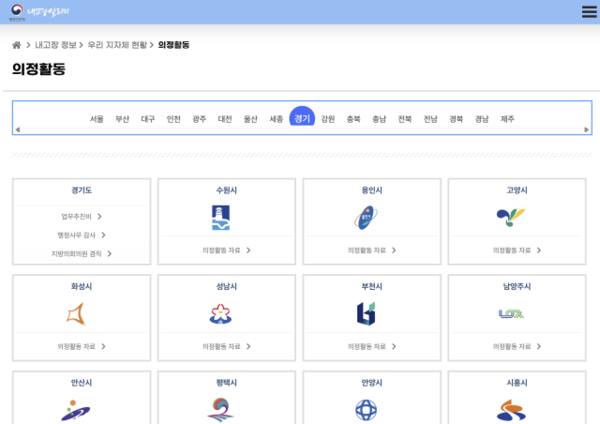Click the 시흥시 card title
Image resolution: width=600 pixels, height=424 pixels.
(x=517, y=383)
